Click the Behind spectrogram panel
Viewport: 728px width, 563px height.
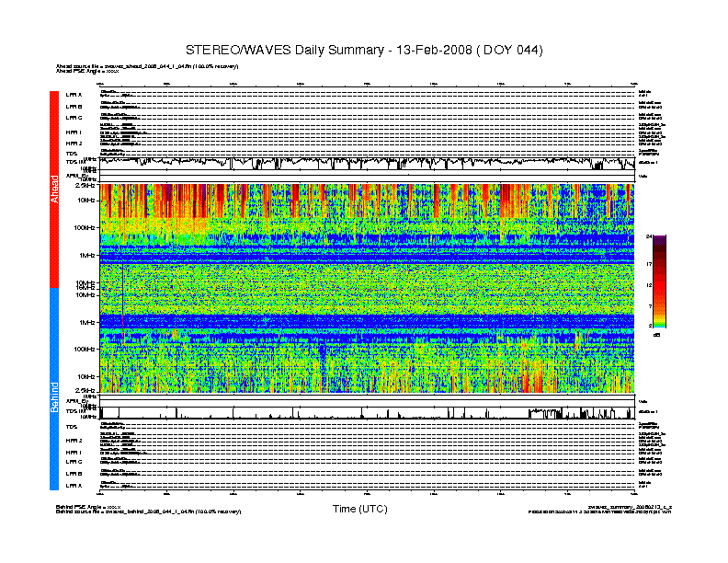point(368,340)
